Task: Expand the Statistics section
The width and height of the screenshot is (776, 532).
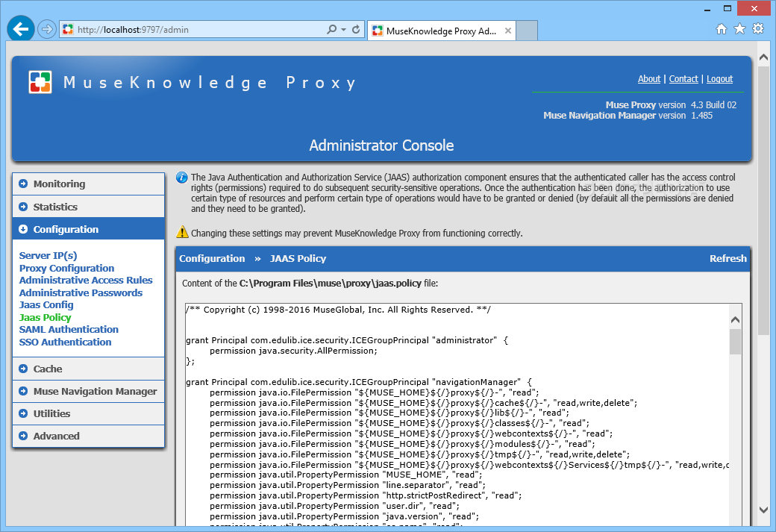Action: (x=89, y=207)
